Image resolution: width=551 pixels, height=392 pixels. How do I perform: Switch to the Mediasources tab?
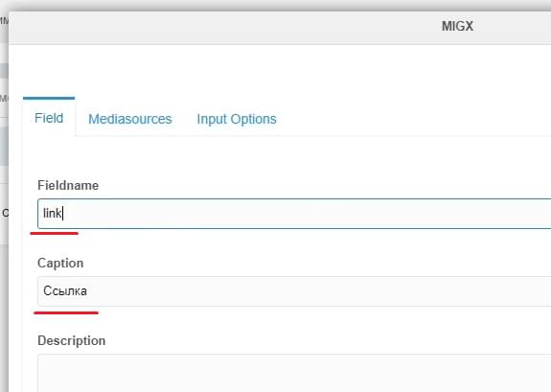pos(129,119)
